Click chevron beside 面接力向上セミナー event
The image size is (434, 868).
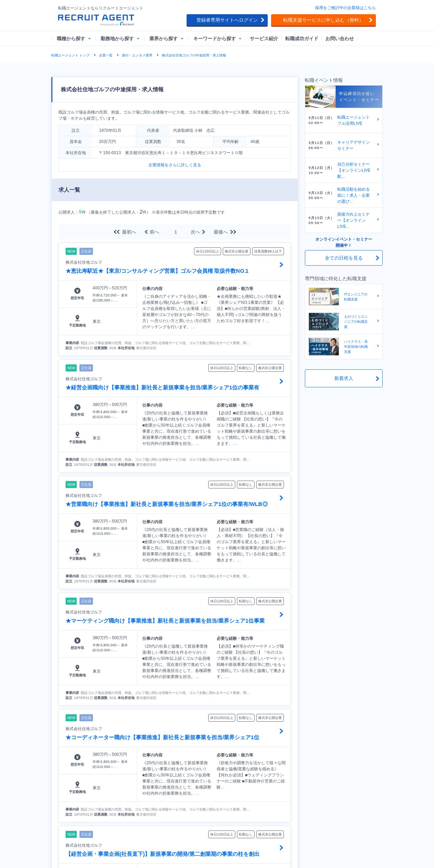pos(378,219)
